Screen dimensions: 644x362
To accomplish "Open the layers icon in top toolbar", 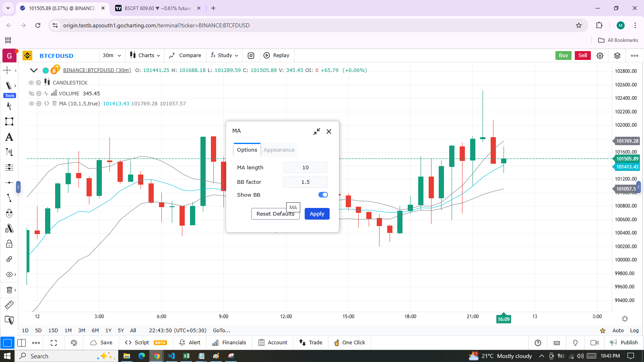I will click(x=617, y=56).
